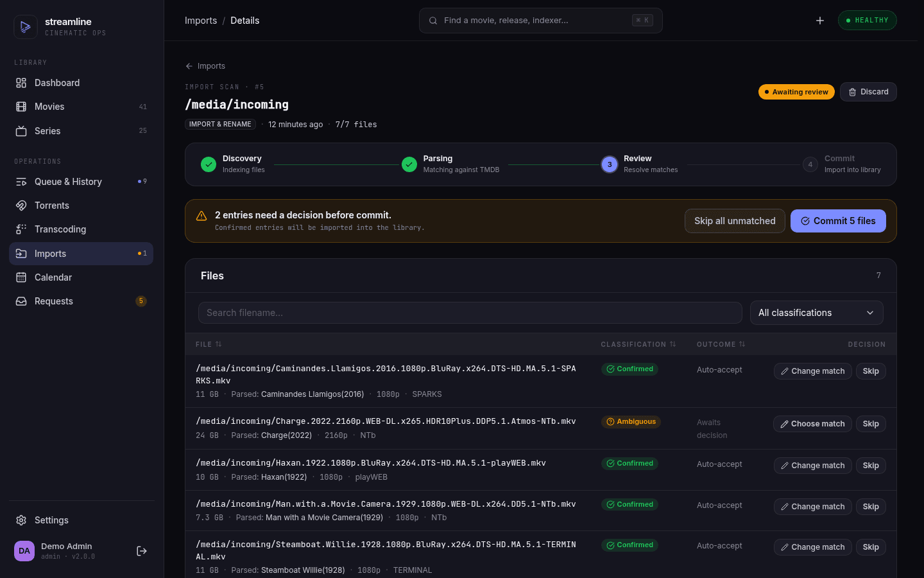
Task: Open the Series library
Action: [81, 131]
